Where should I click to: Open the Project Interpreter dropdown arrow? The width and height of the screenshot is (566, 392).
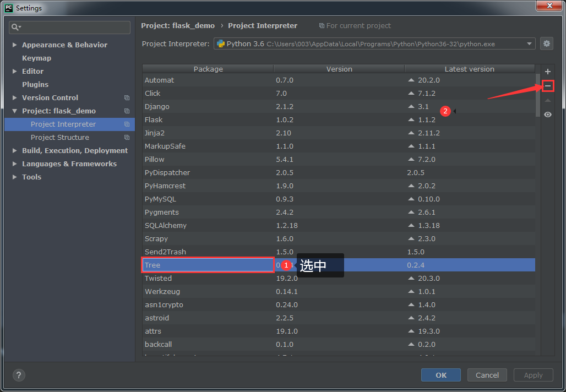pos(529,43)
